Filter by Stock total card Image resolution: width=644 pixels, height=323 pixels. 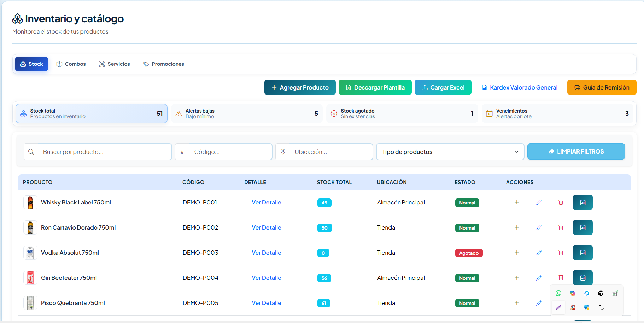pos(92,114)
